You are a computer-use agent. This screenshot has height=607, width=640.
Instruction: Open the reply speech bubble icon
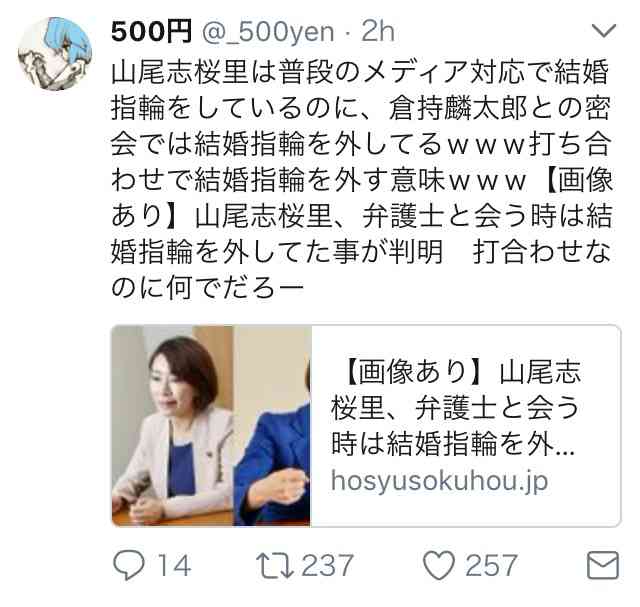click(129, 565)
